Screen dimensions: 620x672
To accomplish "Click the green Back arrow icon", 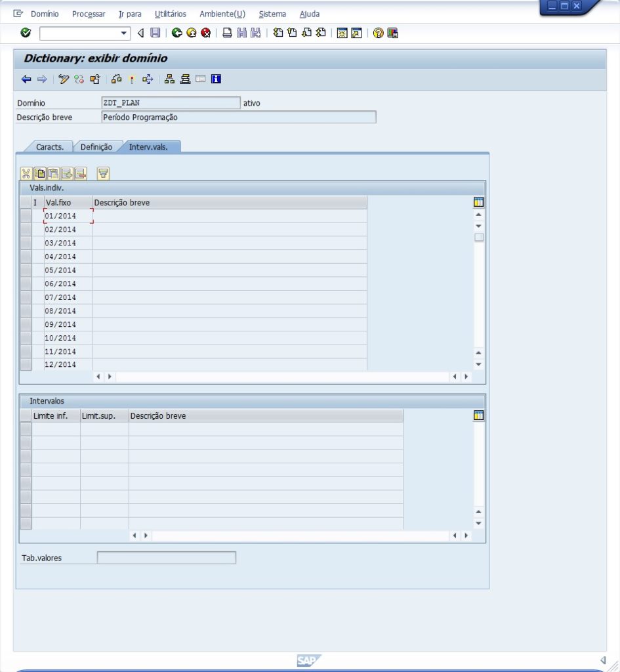I will 177,33.
